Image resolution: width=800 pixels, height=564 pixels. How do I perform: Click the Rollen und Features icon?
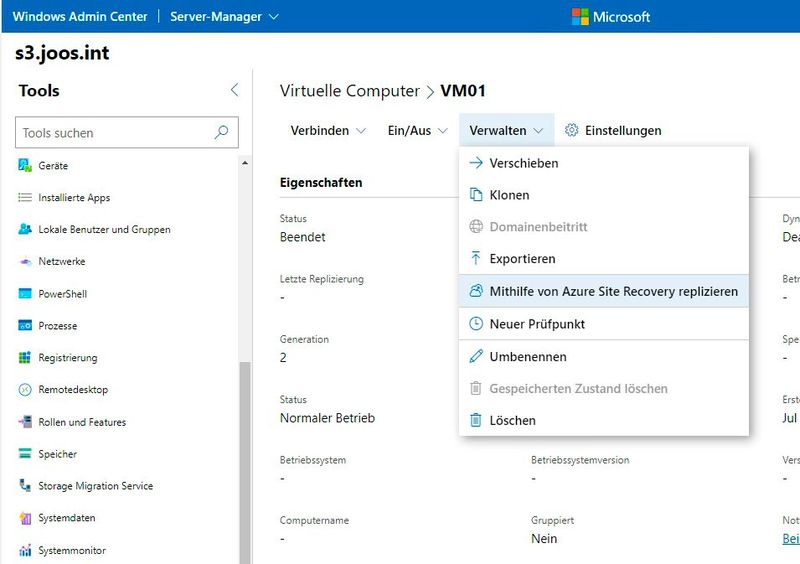[x=25, y=422]
